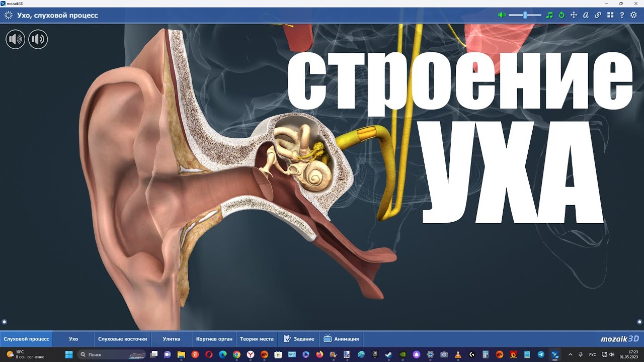Screen dimensions: 644x362
Task: Switch input language РУС indicator
Action: pyautogui.click(x=592, y=354)
